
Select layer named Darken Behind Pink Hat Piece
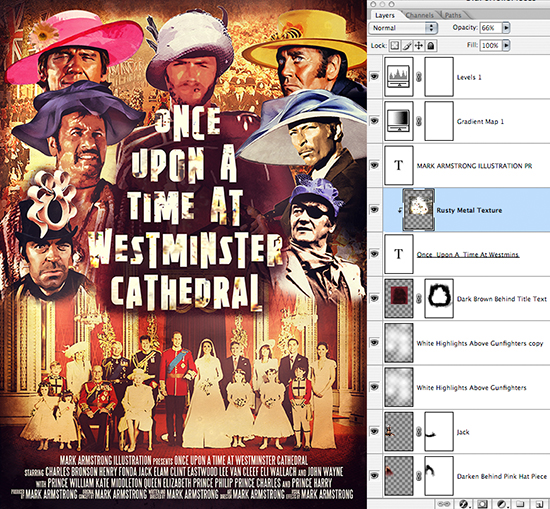(x=502, y=476)
